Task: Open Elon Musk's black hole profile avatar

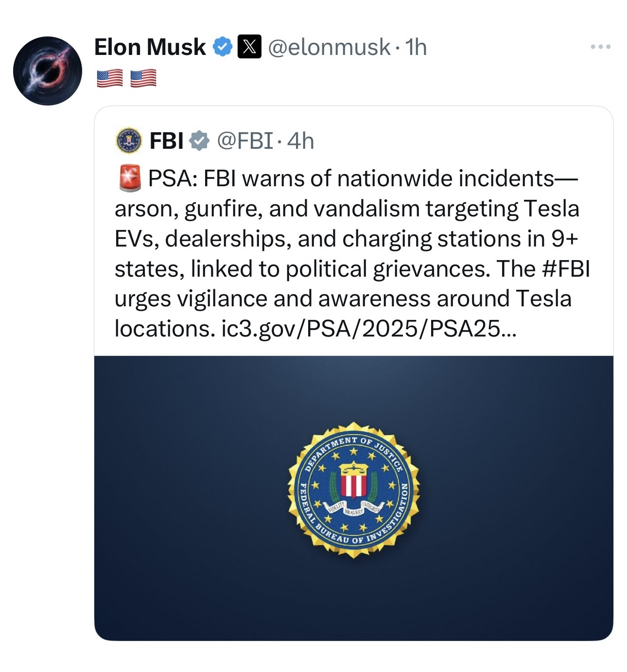Action: pyautogui.click(x=48, y=71)
